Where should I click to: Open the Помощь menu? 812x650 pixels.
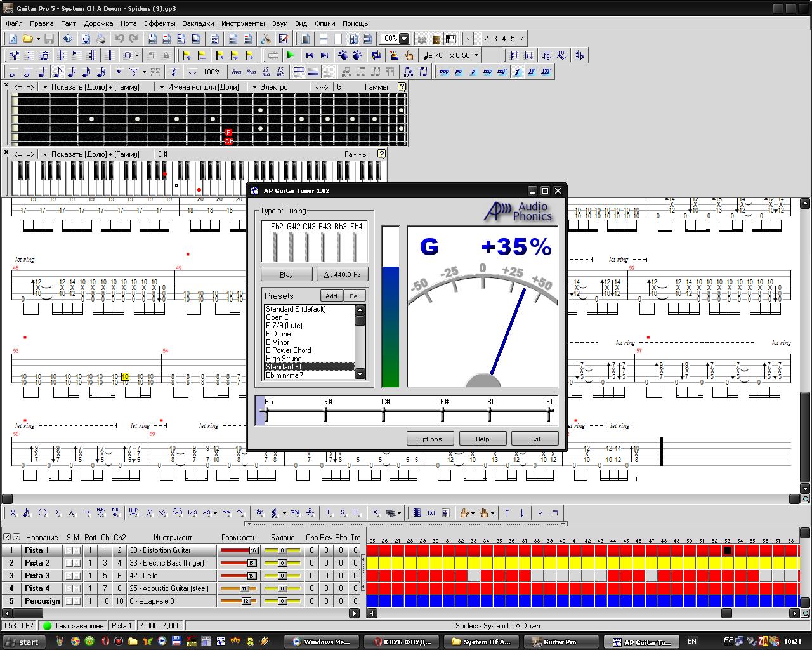(x=355, y=23)
